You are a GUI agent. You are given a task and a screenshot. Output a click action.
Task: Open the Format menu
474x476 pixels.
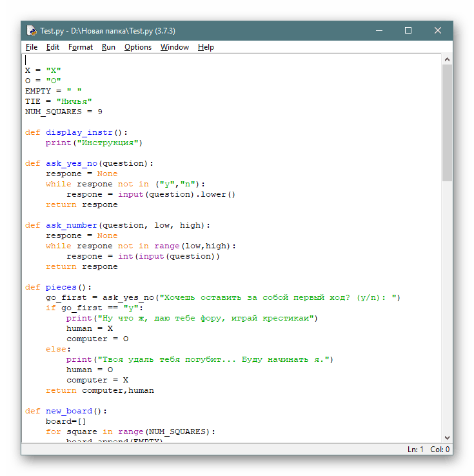coord(81,47)
